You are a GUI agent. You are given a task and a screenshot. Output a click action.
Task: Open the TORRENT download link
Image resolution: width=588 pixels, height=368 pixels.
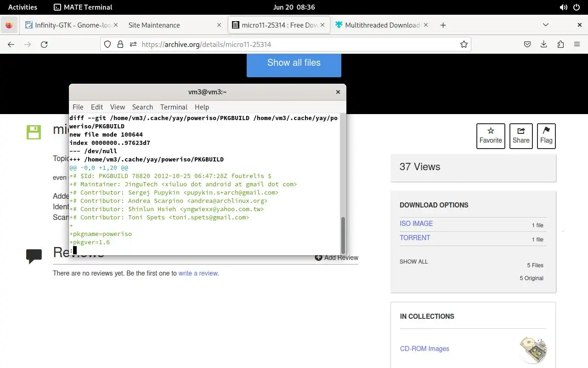tap(415, 238)
